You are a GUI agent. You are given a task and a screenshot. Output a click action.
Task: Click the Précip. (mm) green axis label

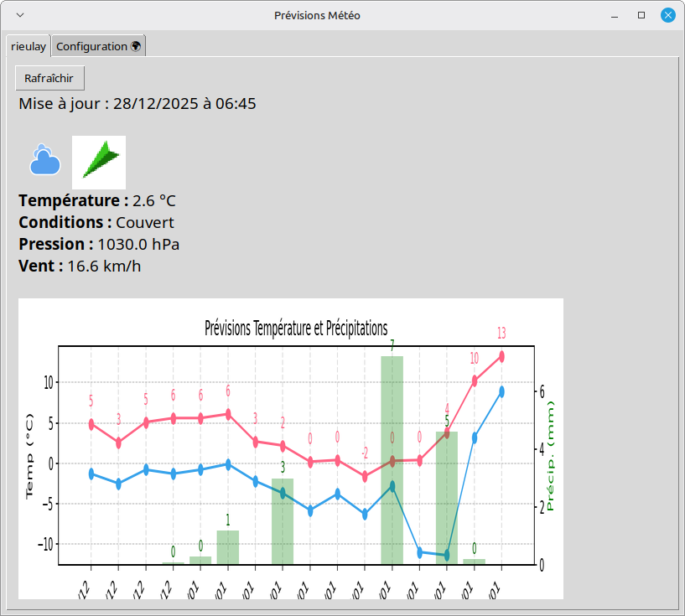552,456
